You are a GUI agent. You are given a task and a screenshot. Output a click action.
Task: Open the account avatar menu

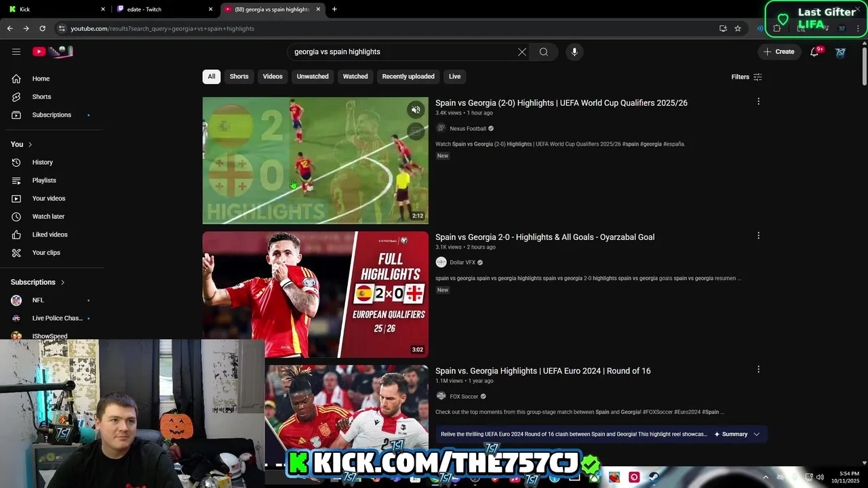tap(840, 52)
